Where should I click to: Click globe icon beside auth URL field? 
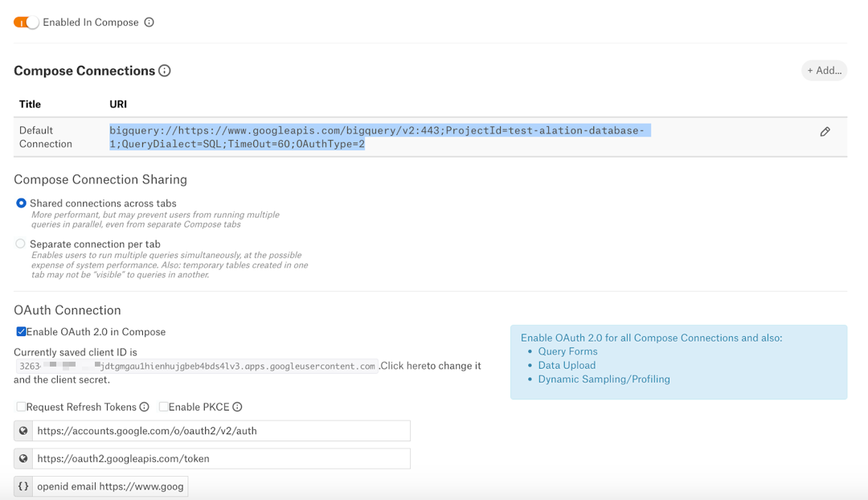(x=23, y=431)
